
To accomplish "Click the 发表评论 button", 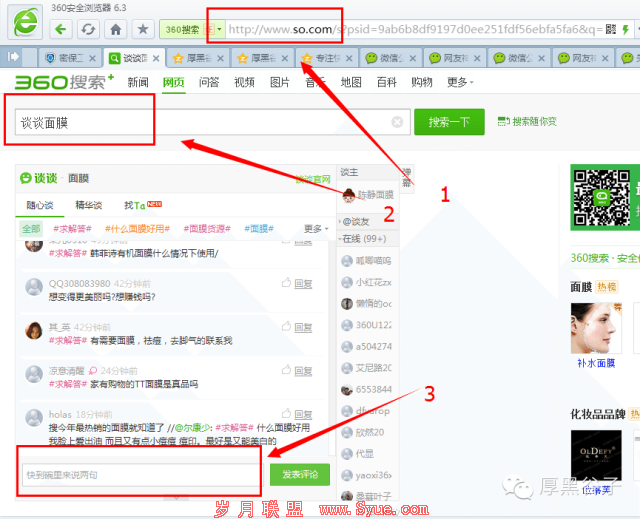I will click(300, 475).
